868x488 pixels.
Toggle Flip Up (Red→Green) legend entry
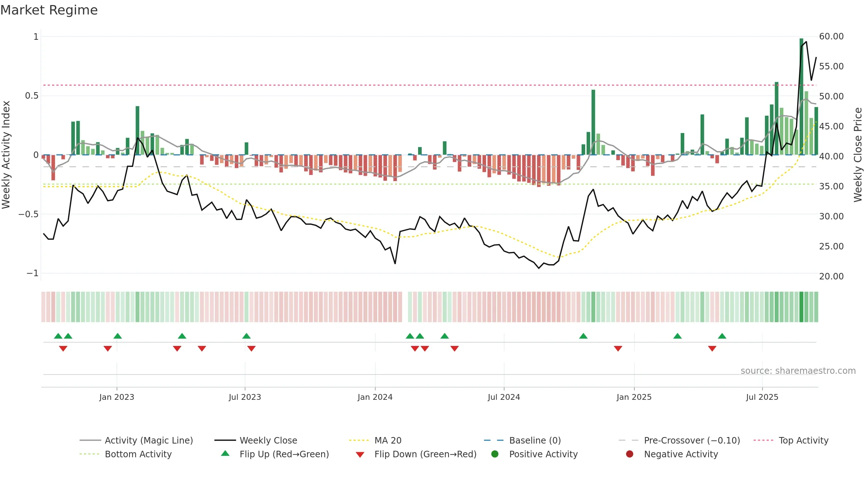pyautogui.click(x=275, y=454)
